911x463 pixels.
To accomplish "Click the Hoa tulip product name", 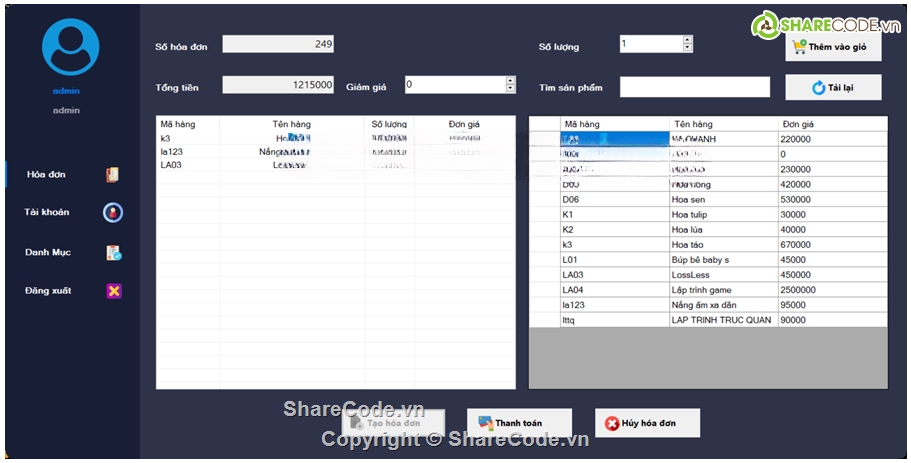I will pyautogui.click(x=723, y=214).
